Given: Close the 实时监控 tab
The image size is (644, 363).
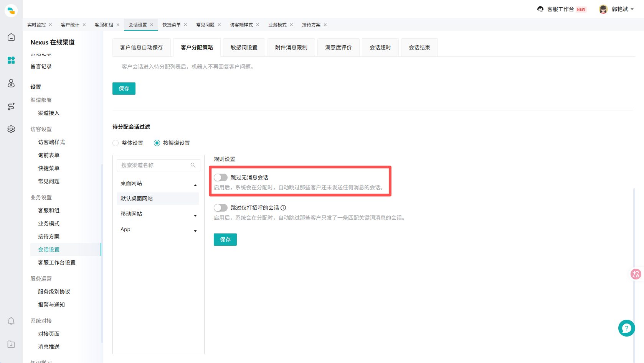Looking at the screenshot, I should (50, 25).
